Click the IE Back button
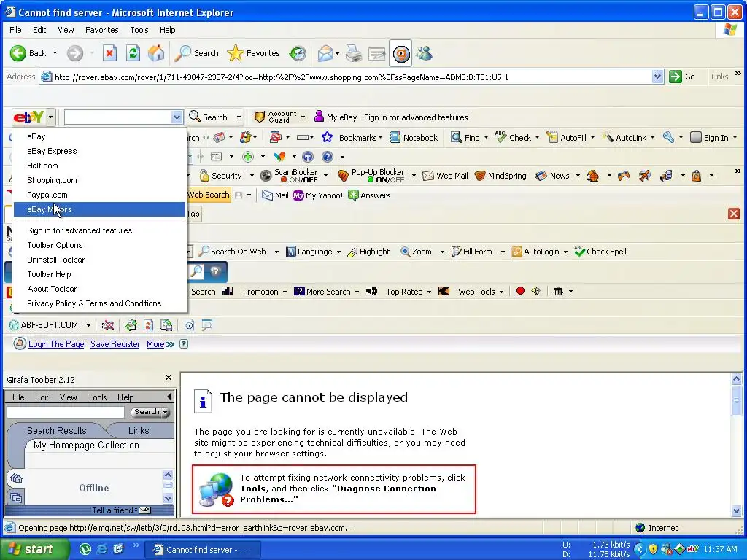This screenshot has width=747, height=560. 28,53
